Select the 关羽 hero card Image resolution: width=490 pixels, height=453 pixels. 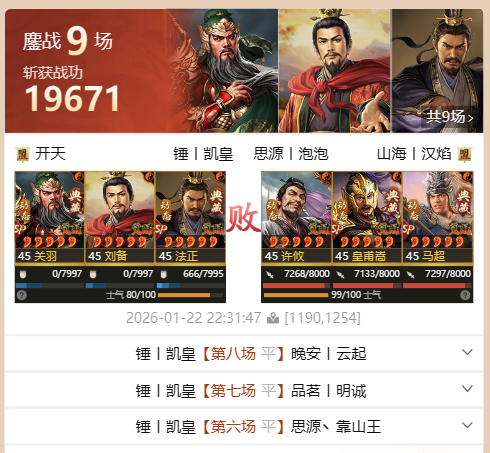(49, 217)
